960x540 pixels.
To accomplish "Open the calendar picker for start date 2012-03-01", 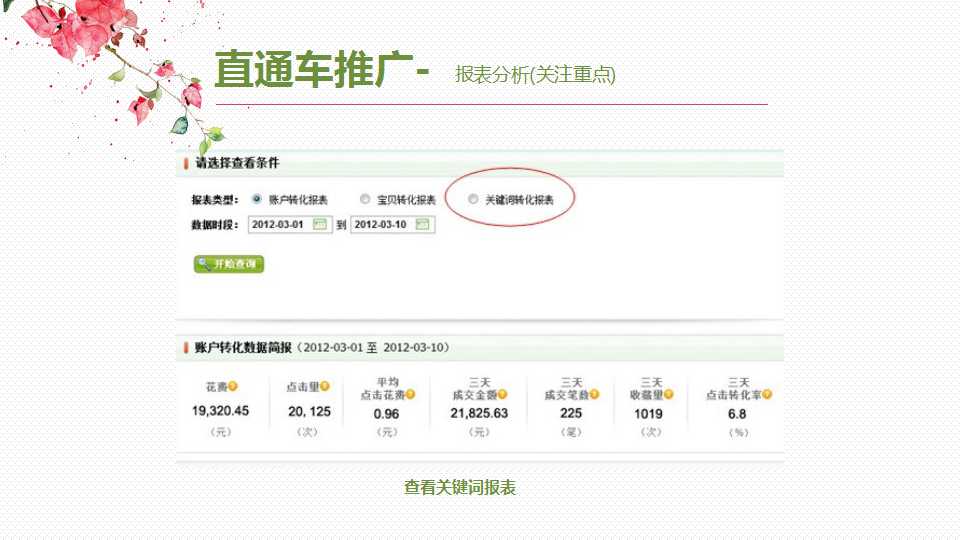I will [320, 224].
